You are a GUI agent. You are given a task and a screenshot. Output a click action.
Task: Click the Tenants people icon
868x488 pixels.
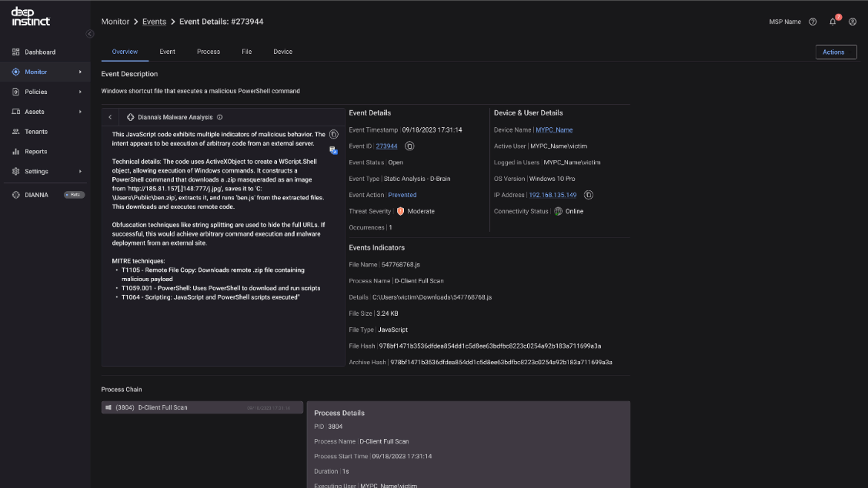[16, 131]
